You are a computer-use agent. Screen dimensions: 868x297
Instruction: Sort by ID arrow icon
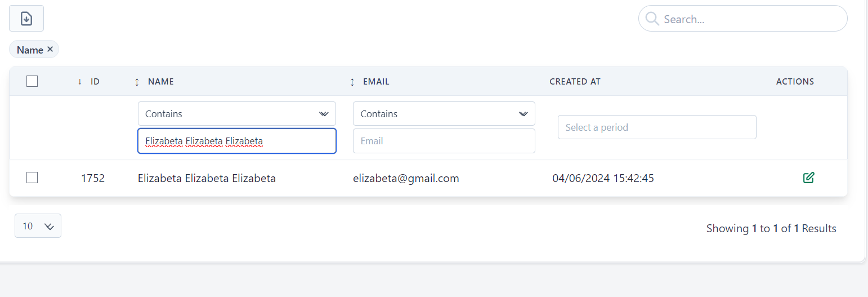(80, 82)
